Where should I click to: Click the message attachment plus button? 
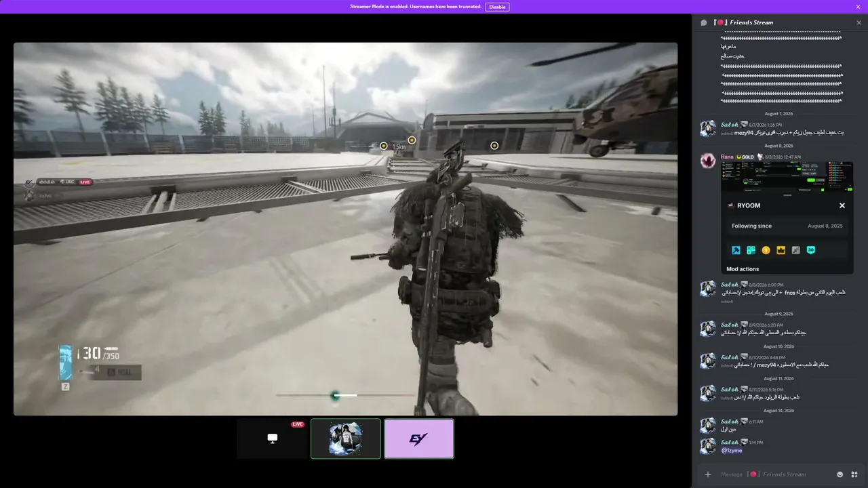tap(708, 474)
